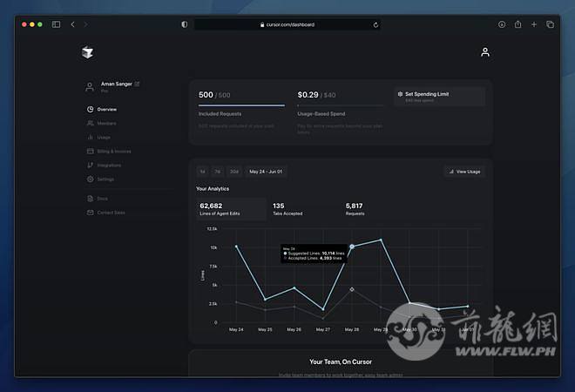
Task: Click the $0.29 spend value
Action: (x=308, y=95)
